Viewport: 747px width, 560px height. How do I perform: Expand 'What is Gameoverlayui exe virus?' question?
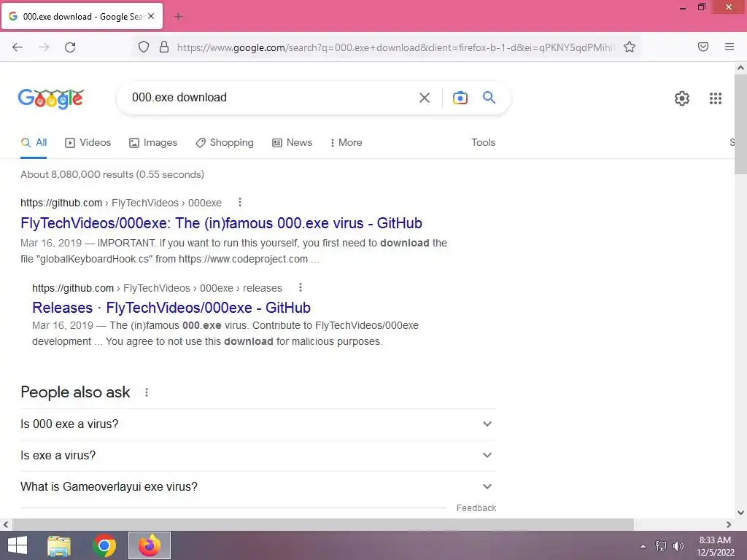[258, 487]
